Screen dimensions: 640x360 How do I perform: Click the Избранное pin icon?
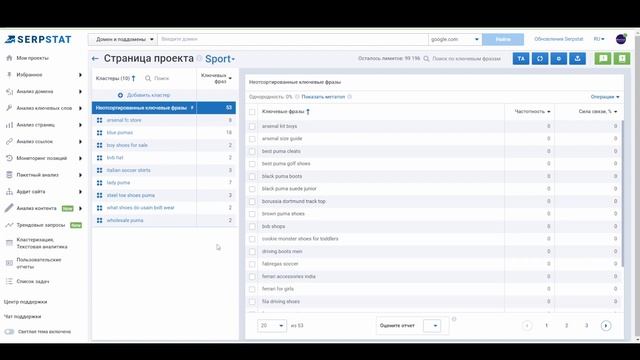pyautogui.click(x=9, y=75)
